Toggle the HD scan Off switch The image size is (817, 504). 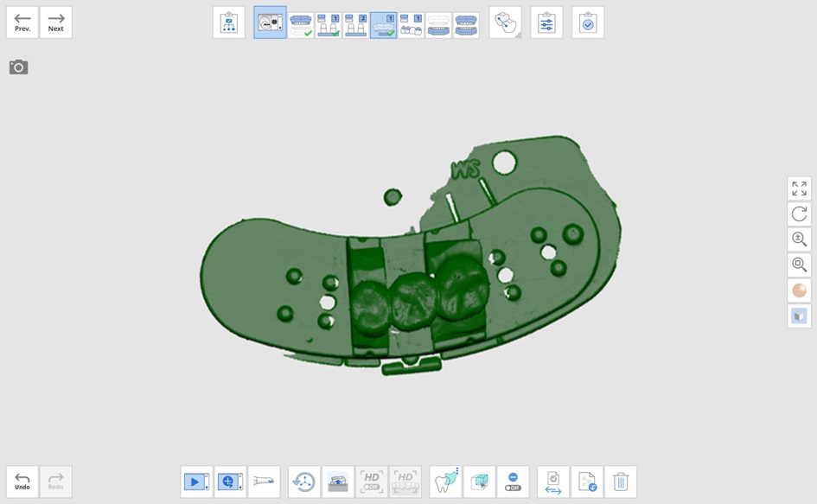point(372,482)
